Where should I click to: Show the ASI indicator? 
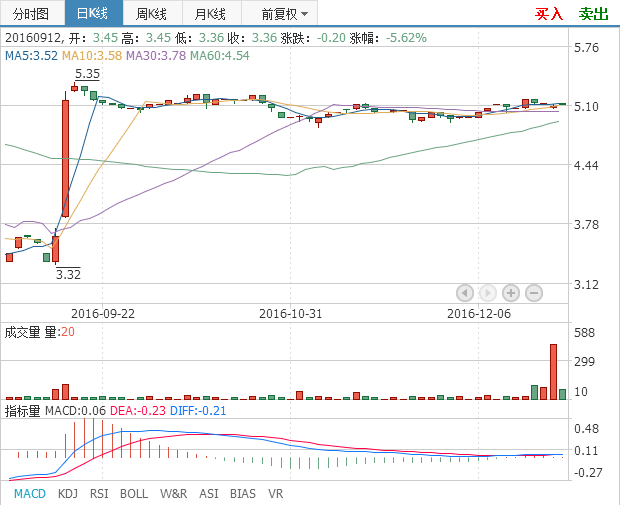click(x=209, y=493)
